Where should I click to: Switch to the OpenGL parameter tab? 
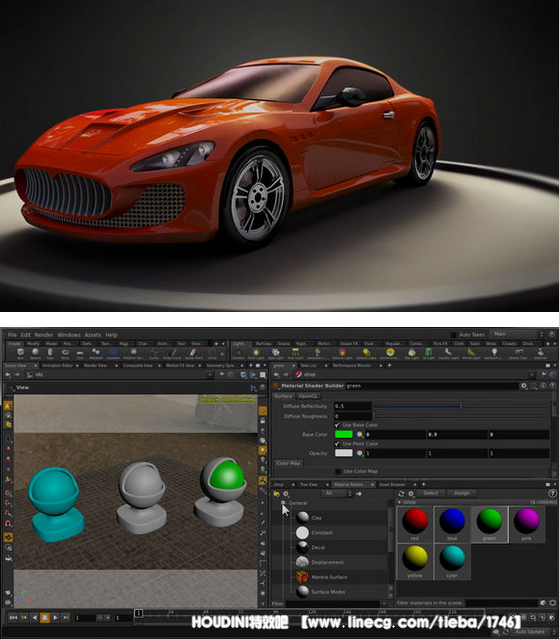pos(308,396)
